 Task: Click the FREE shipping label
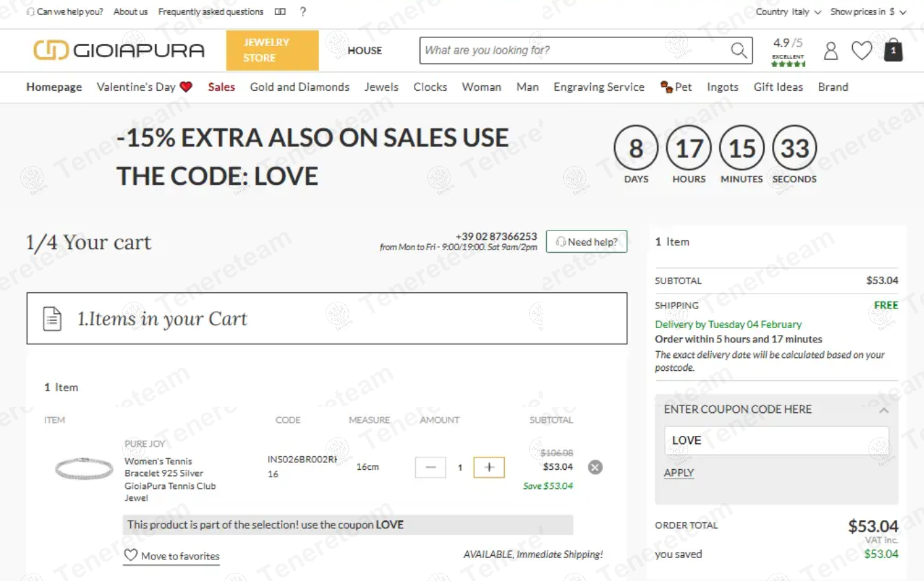pyautogui.click(x=886, y=306)
